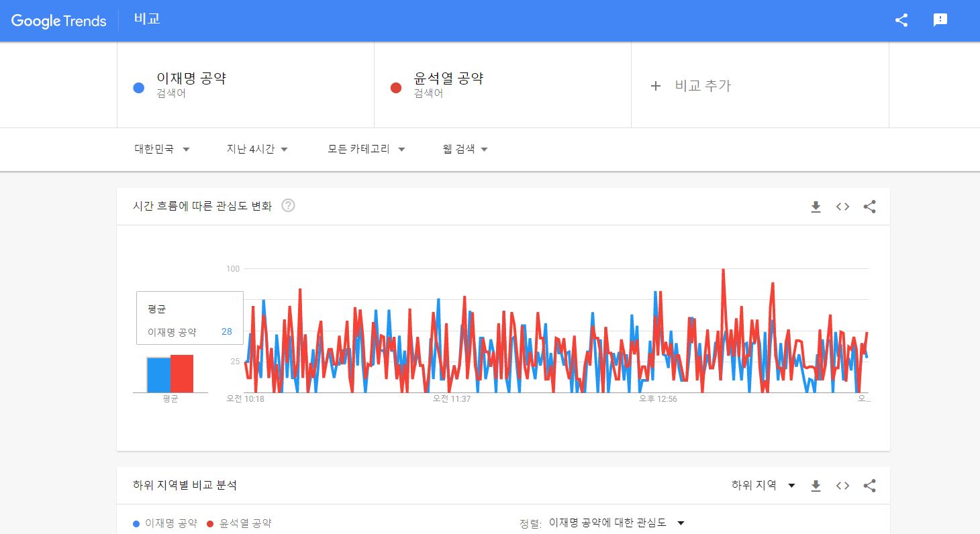Click the blue dot beside 이재명 공약 term
The height and width of the screenshot is (534, 980).
pyautogui.click(x=139, y=88)
